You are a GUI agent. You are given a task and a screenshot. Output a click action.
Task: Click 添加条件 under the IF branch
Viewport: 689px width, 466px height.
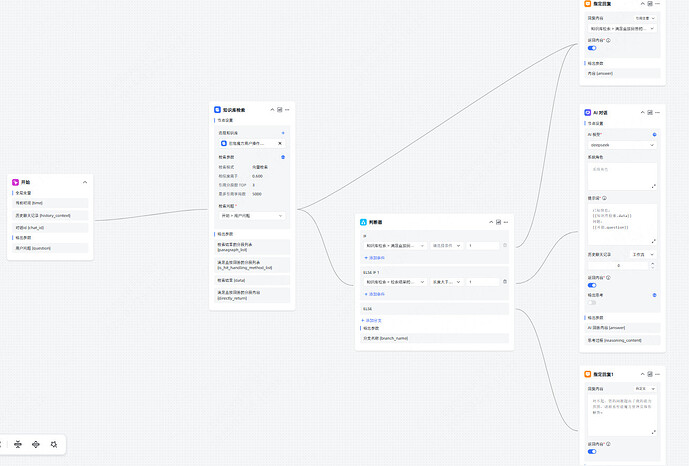coord(374,258)
